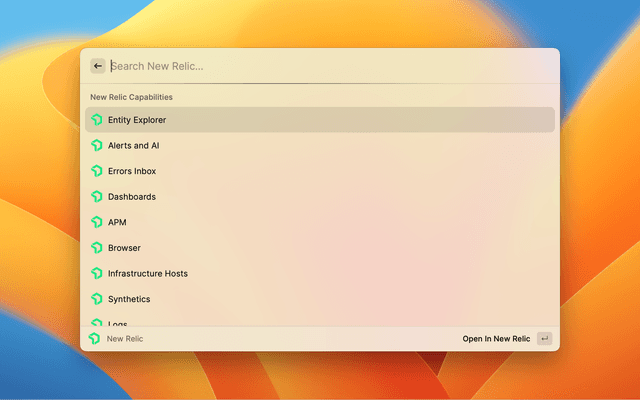
Task: Open the partially visible Logs item
Action: tap(117, 322)
